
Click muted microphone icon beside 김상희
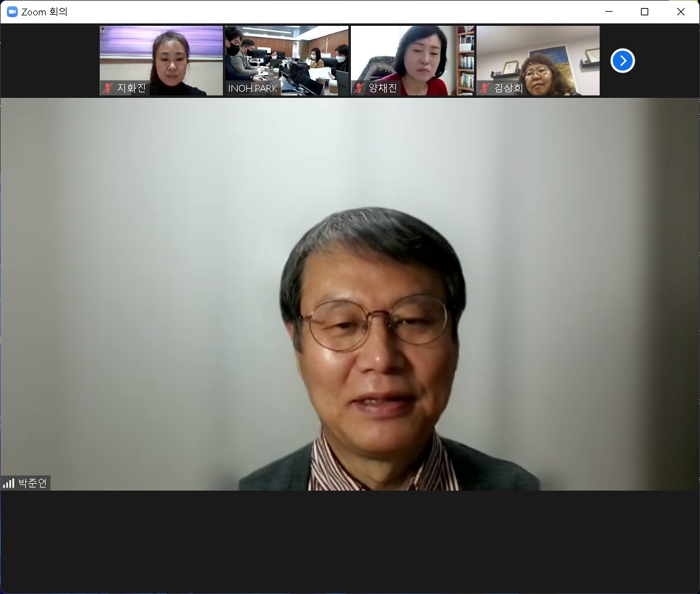coord(485,88)
